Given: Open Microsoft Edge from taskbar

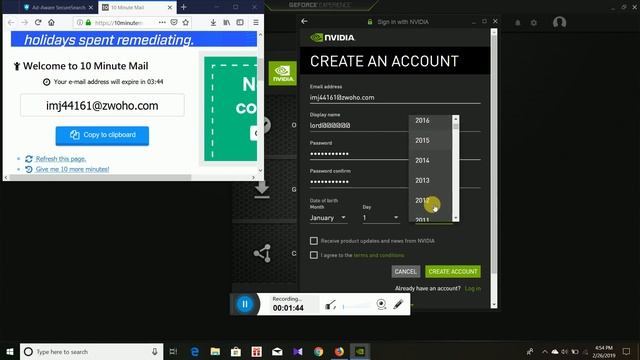Looking at the screenshot, I should click(x=195, y=351).
